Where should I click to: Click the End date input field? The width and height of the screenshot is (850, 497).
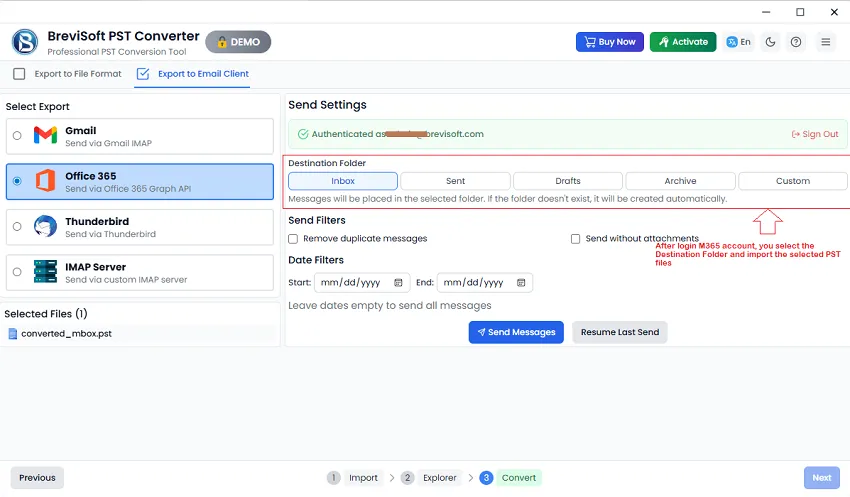[485, 282]
